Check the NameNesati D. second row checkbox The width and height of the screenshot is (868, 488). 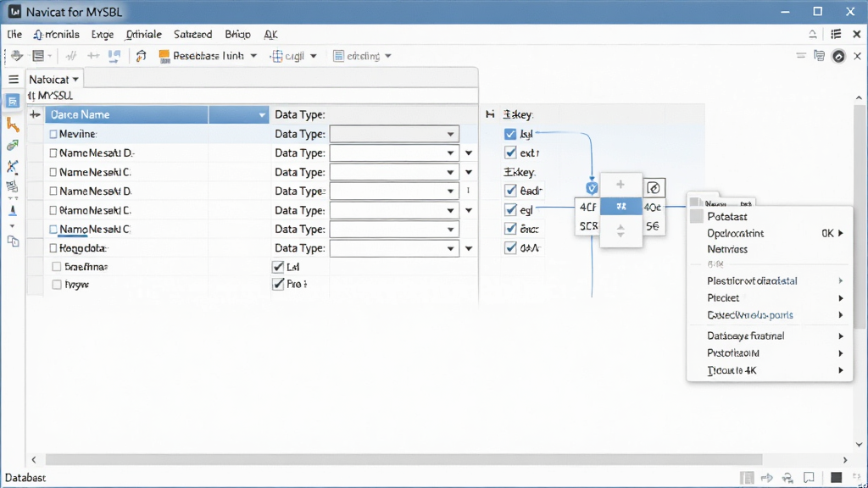click(53, 191)
